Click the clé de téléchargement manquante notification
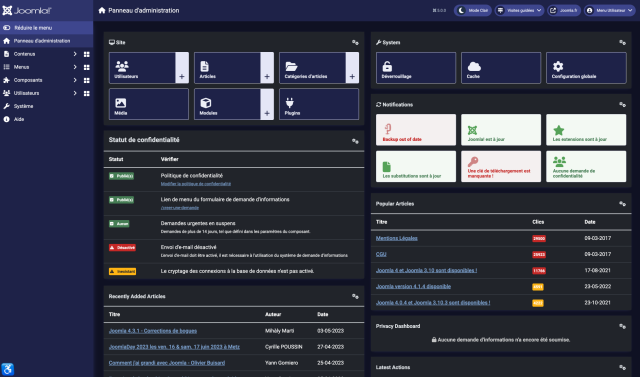Screen dimensions: 640x377 point(501,166)
